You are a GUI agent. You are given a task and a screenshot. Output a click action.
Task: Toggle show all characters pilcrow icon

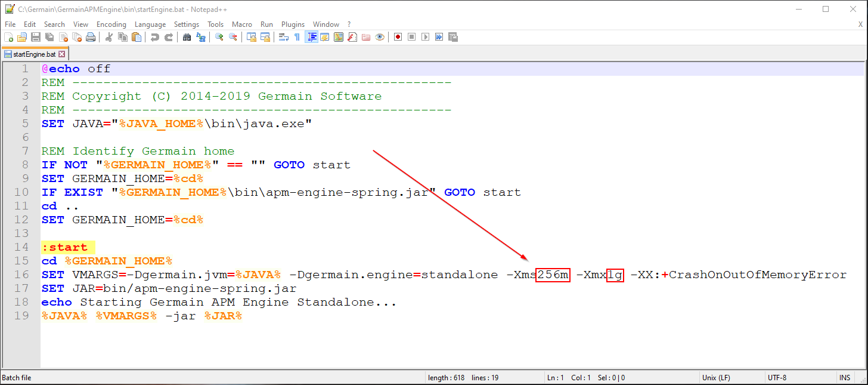click(297, 37)
